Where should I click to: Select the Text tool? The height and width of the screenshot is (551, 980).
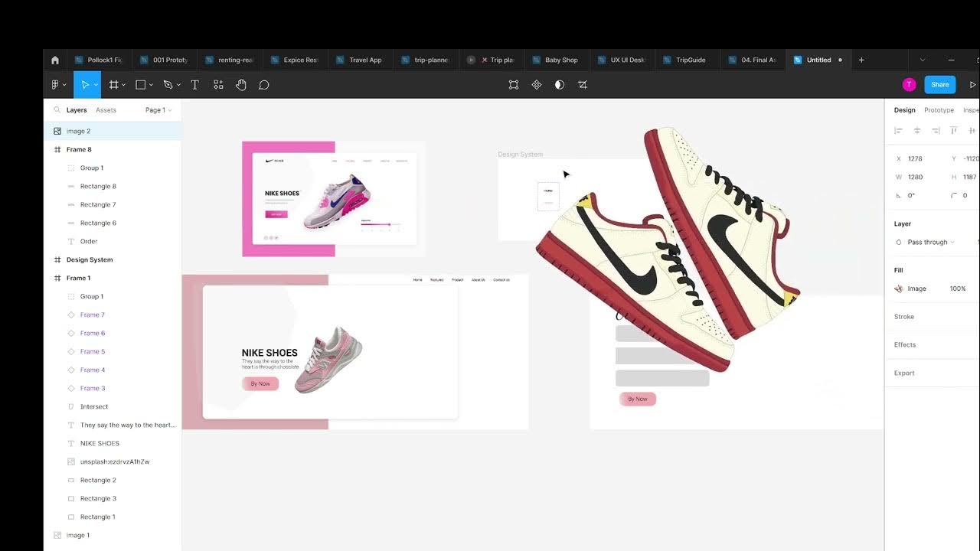[194, 85]
